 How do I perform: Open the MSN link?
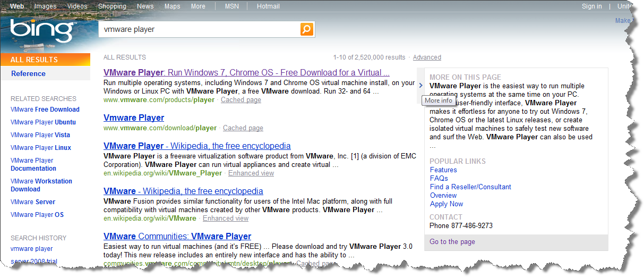232,6
